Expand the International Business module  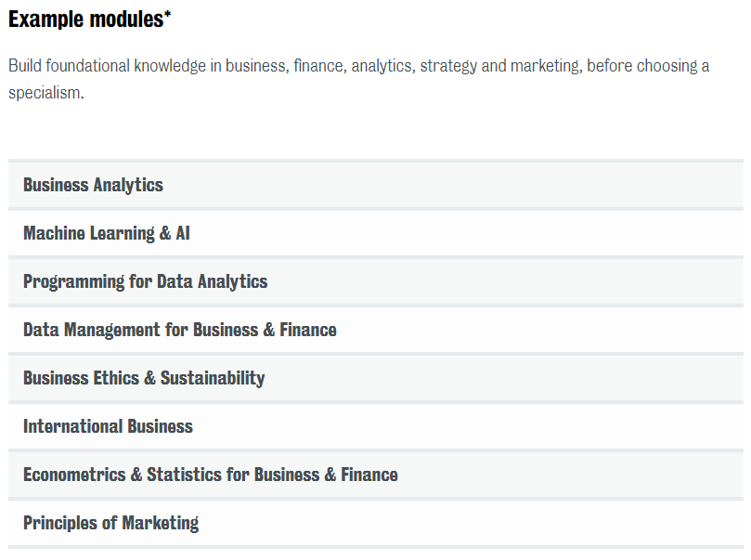click(x=375, y=426)
